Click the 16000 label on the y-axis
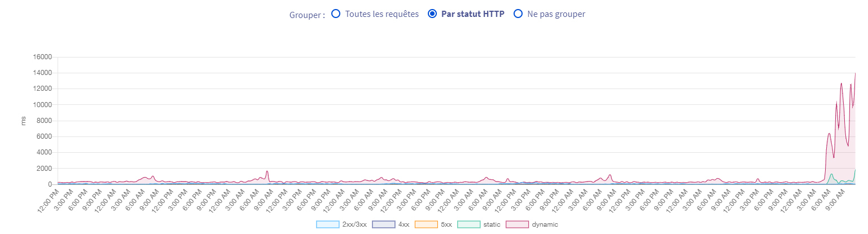Viewport: 868px width, 234px height. coord(43,57)
